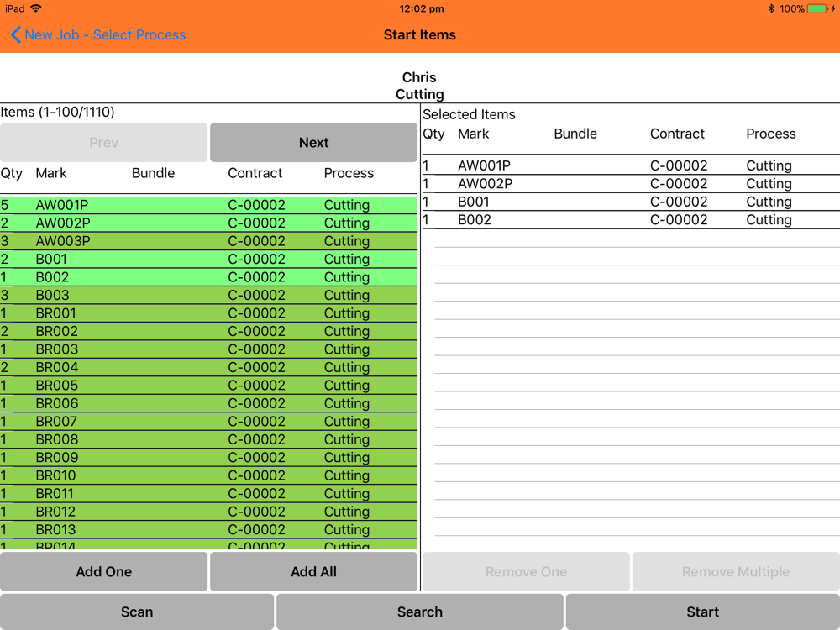Load the Next page of items
Image resolution: width=840 pixels, height=630 pixels.
(313, 143)
